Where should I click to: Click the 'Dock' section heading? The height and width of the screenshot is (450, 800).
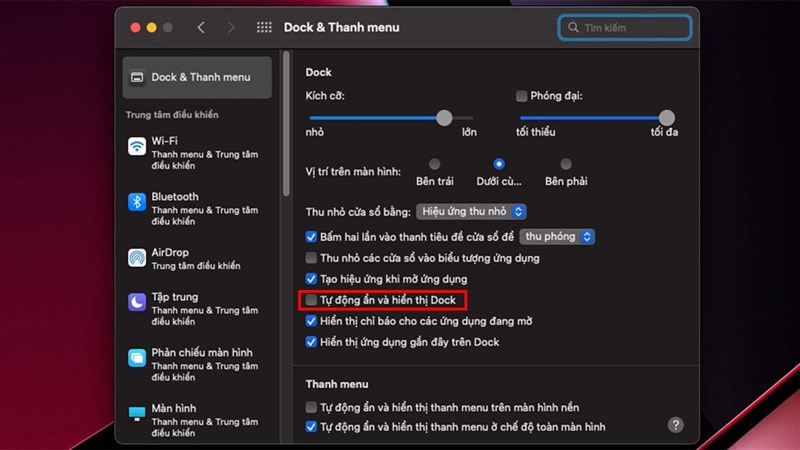pyautogui.click(x=318, y=72)
